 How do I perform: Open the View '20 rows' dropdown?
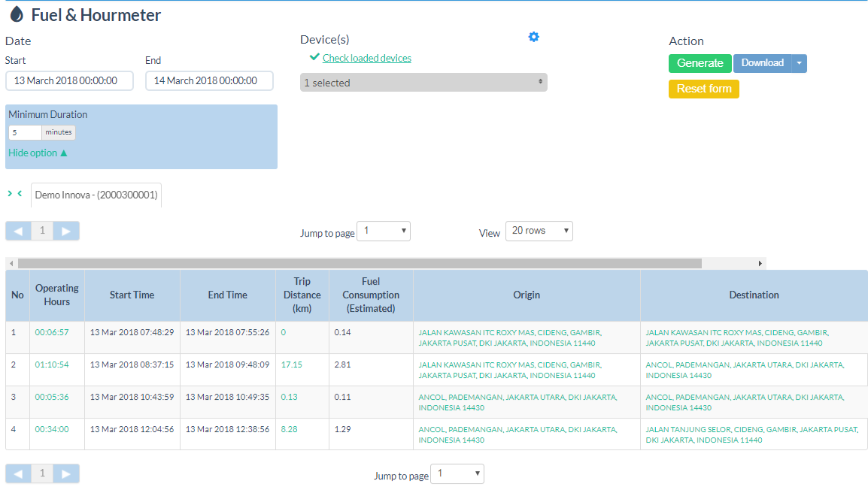(539, 231)
